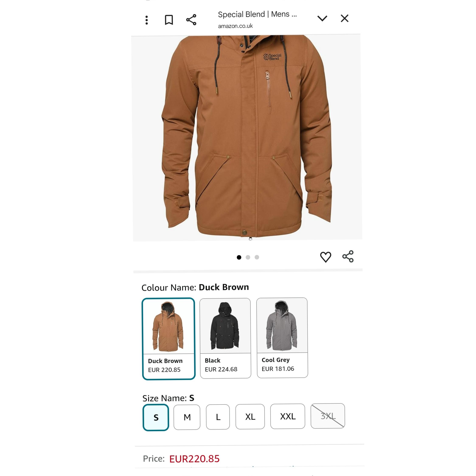Choose the Cool Grey jacket colour
Screen dimensions: 476x476
[282, 338]
